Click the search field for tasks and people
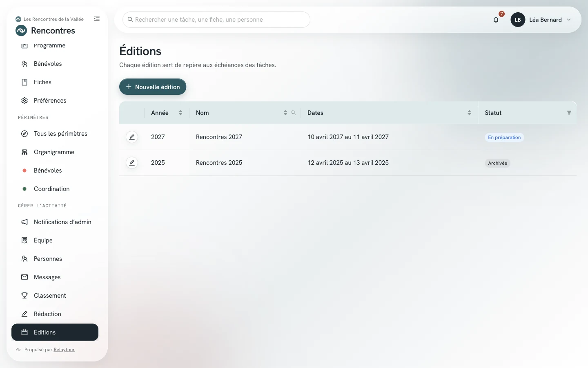 coord(216,20)
